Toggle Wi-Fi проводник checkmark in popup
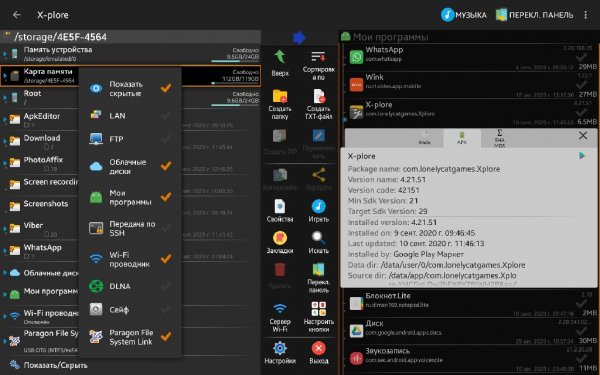This screenshot has height=375, width=600. 166,259
